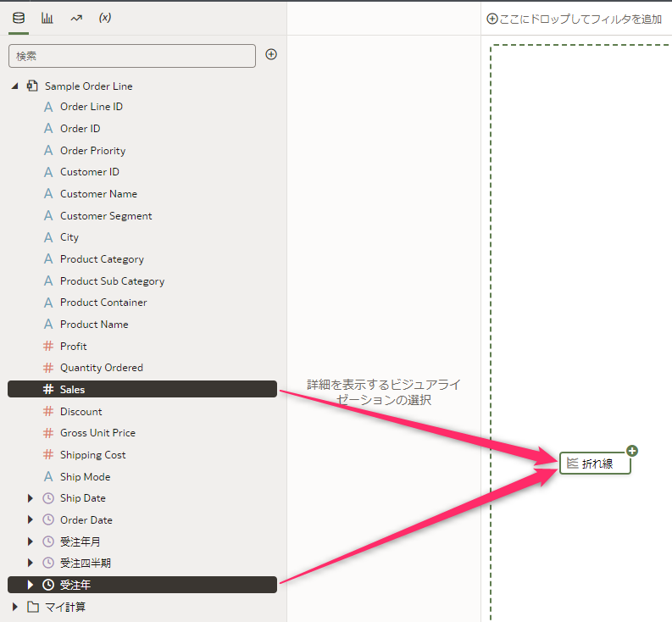Image resolution: width=672 pixels, height=622 pixels.
Task: Click the 折れ線 line chart drop indicator
Action: pyautogui.click(x=595, y=464)
